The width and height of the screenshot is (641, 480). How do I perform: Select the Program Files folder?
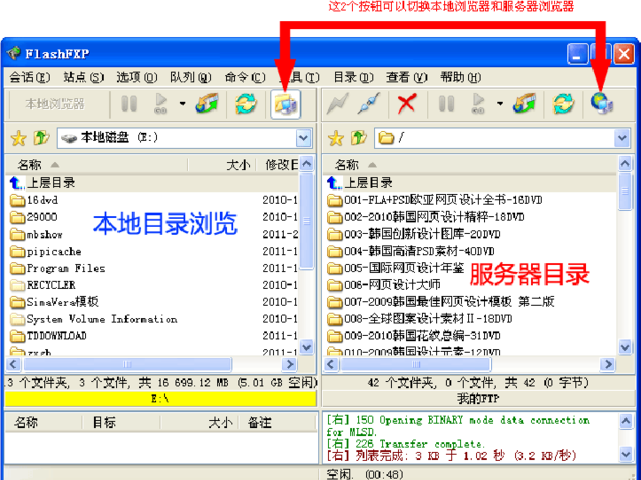coord(58,268)
